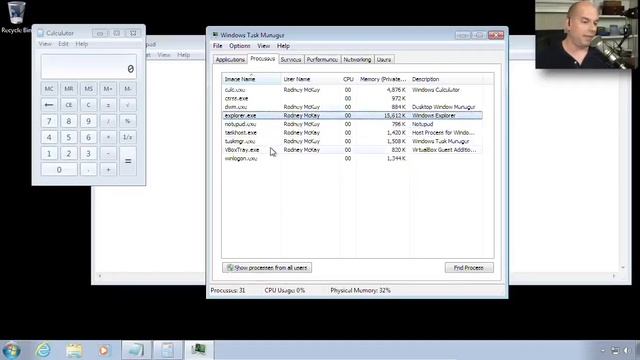Select the explorer.exe process row
The width and height of the screenshot is (640, 360).
pos(352,116)
